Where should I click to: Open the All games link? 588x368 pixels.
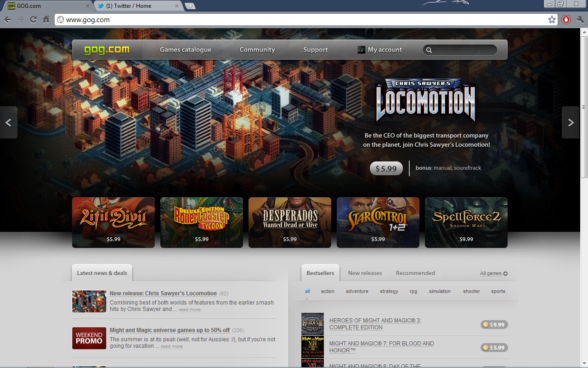tap(494, 273)
